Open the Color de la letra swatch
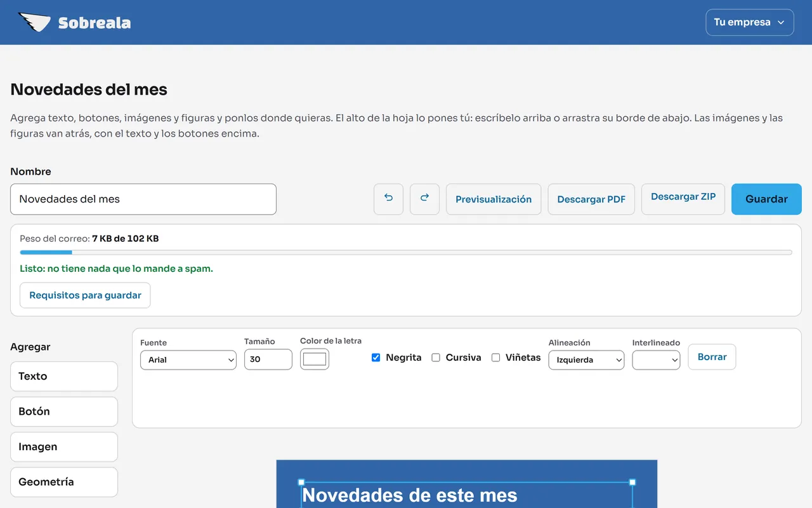The image size is (812, 508). (315, 359)
